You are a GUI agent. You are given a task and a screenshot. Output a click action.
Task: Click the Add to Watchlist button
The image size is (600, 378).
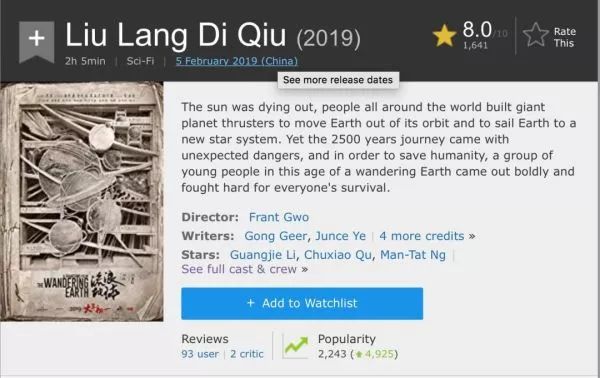302,303
